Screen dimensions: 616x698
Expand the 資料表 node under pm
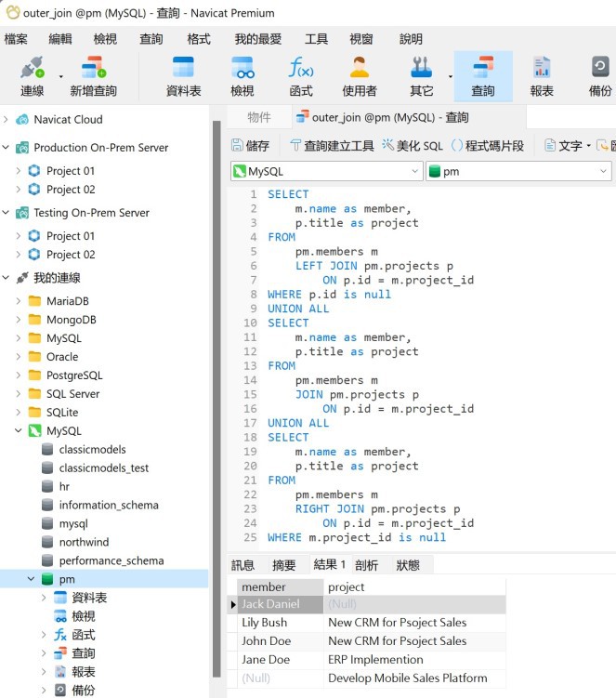point(44,598)
